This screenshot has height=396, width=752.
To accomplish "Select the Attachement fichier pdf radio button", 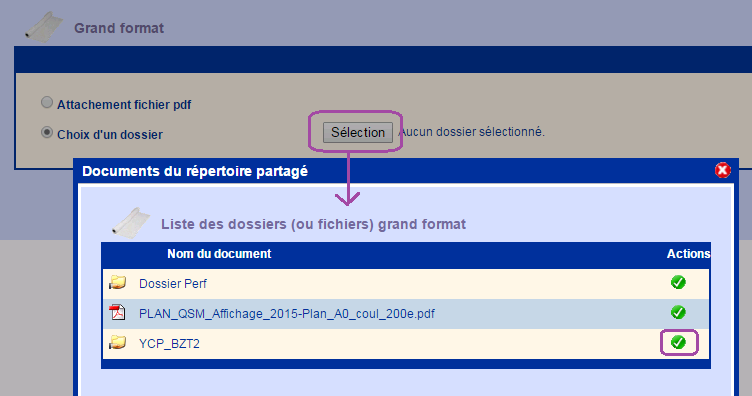I will tap(47, 102).
